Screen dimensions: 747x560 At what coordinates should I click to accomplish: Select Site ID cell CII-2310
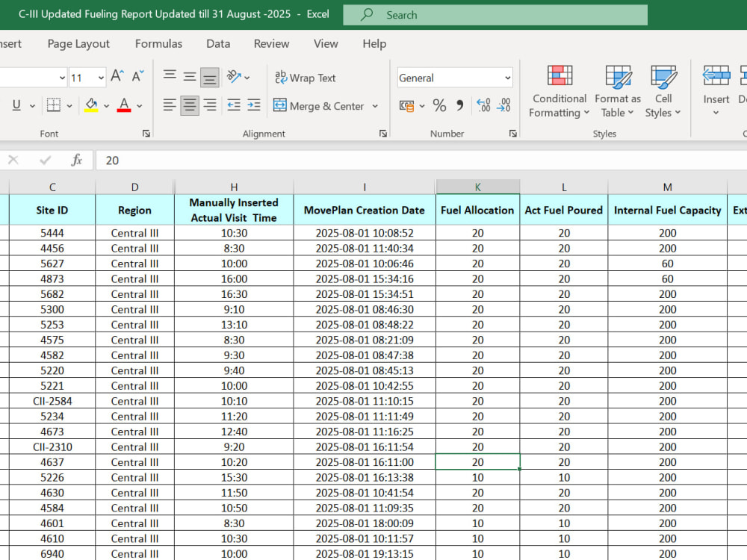pos(52,447)
